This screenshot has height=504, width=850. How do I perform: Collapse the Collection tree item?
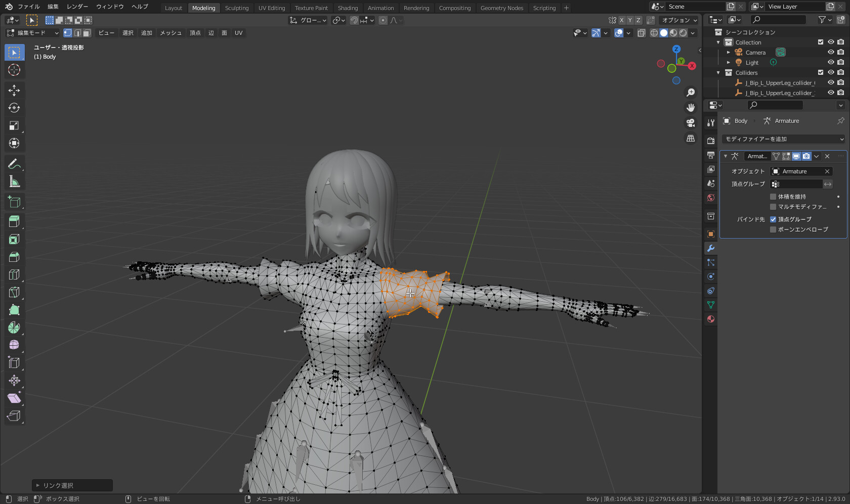[x=718, y=42]
